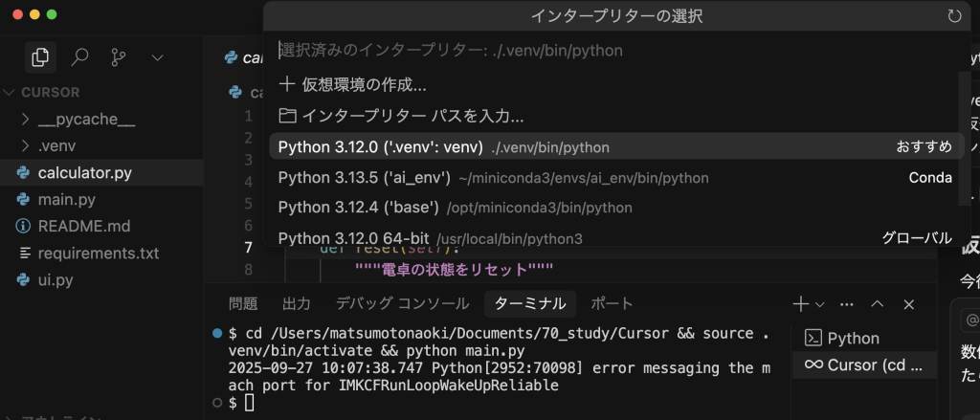
Task: Expand the activity bar overflow chevron
Action: (158, 57)
